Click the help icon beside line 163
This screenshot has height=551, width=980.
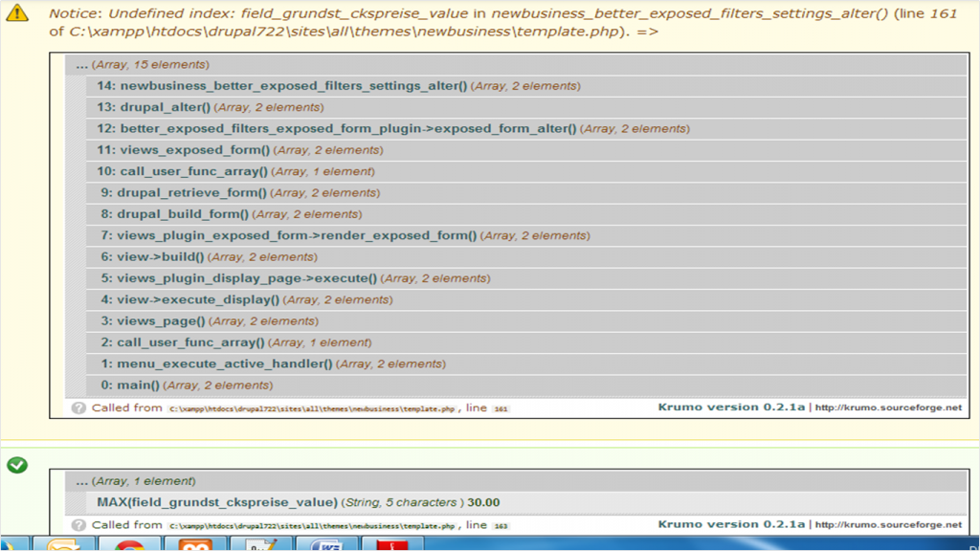click(78, 525)
